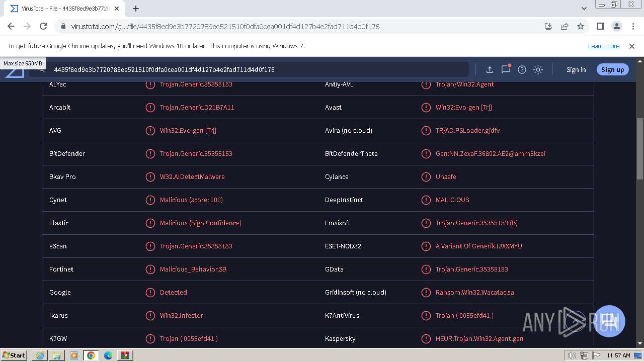The image size is (644, 362).
Task: Select the Win32:Evo-gen [Trj] AVG result
Action: tap(188, 130)
